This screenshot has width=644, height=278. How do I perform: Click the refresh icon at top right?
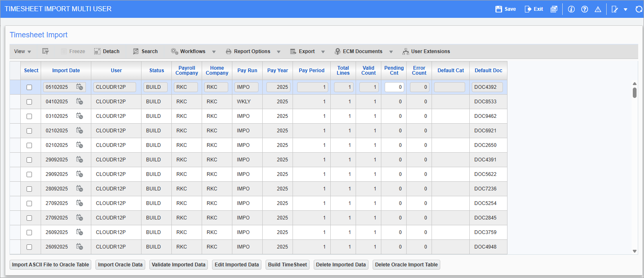click(x=639, y=9)
